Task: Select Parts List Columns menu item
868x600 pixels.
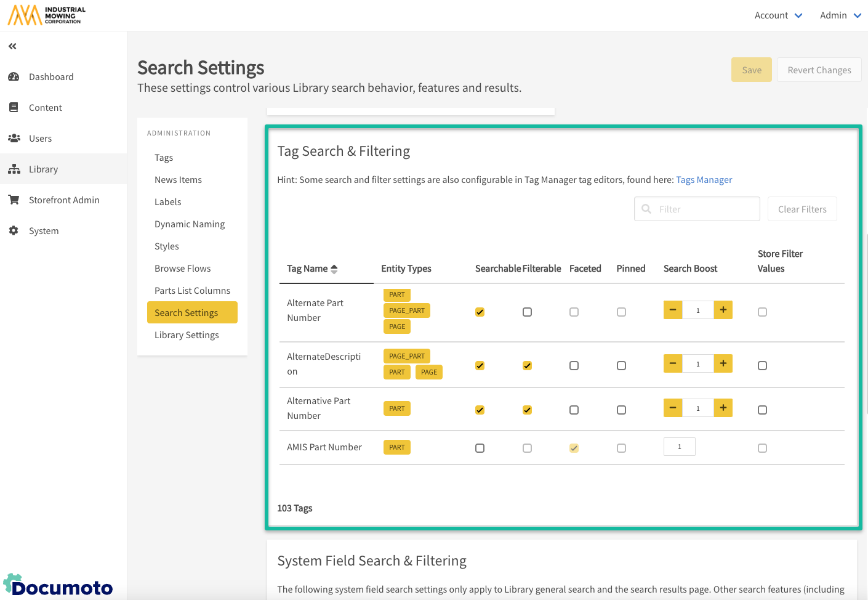Action: tap(192, 291)
